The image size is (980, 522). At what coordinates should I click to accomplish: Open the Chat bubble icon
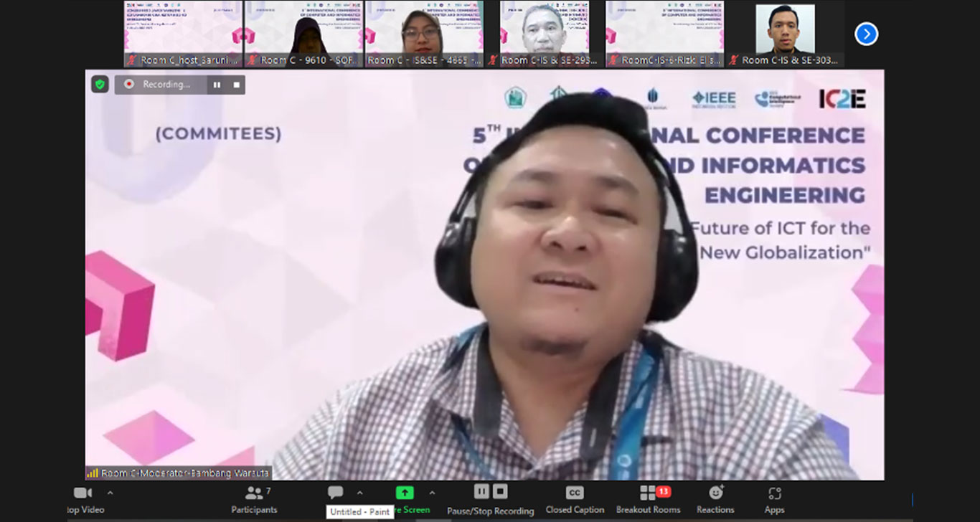[335, 493]
